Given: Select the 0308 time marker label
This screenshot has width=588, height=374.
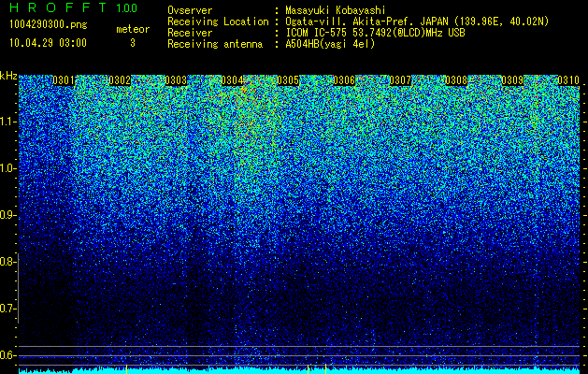Looking at the screenshot, I should [456, 80].
